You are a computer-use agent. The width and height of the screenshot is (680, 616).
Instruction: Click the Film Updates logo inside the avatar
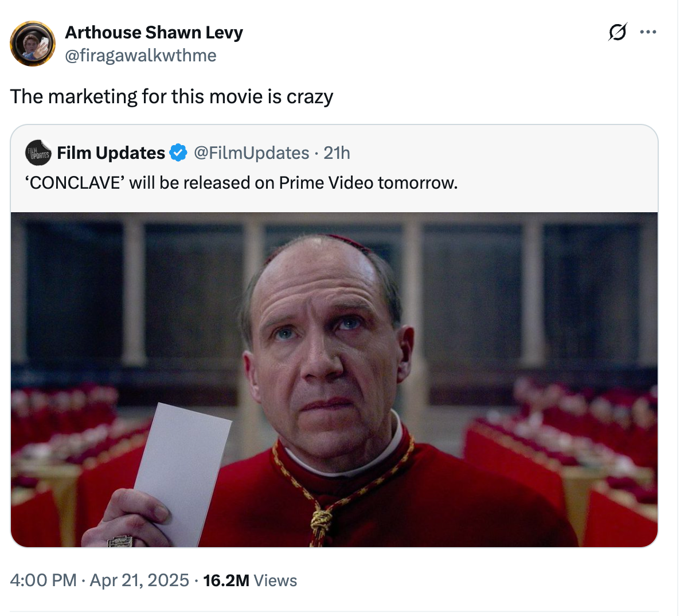(38, 153)
